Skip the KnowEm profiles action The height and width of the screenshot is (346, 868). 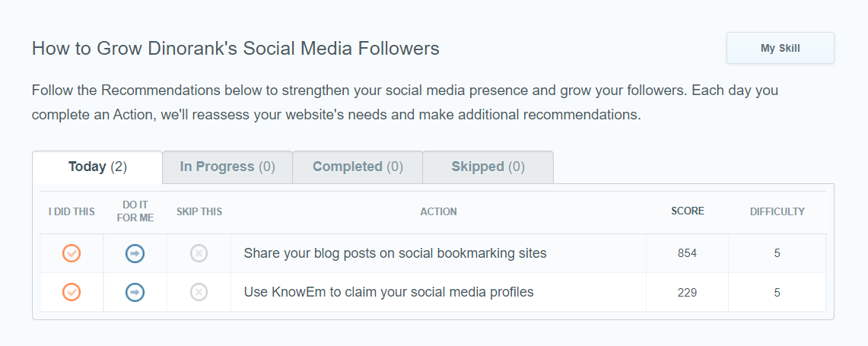[199, 292]
